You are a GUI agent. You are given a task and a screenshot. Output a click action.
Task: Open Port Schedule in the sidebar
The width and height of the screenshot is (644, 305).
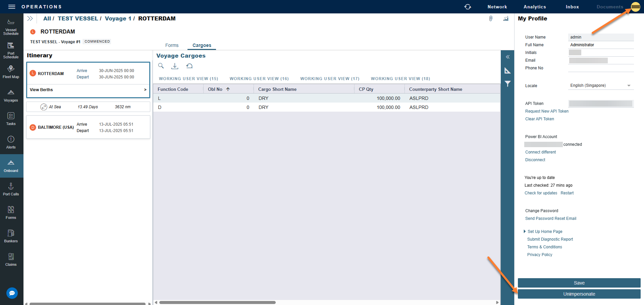tap(11, 51)
